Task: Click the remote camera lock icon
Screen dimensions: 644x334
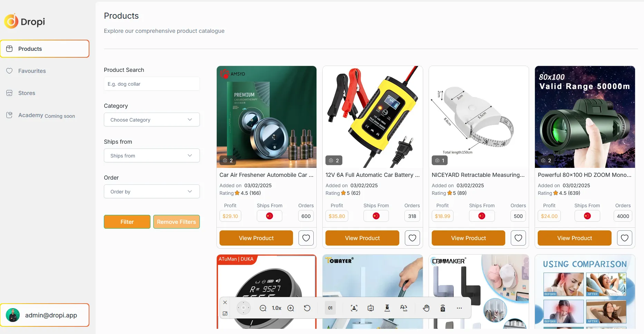Action: [x=443, y=308]
